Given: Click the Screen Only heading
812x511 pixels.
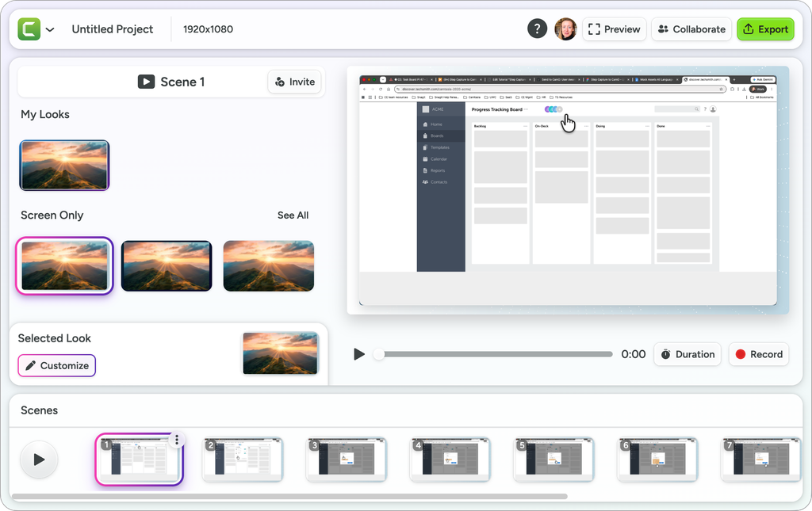Looking at the screenshot, I should (x=52, y=215).
